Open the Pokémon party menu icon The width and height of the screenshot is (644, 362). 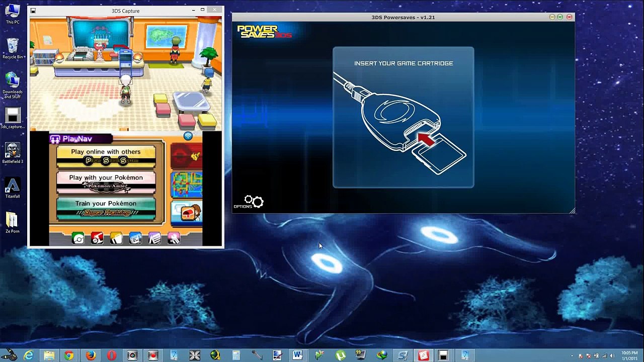(78, 238)
